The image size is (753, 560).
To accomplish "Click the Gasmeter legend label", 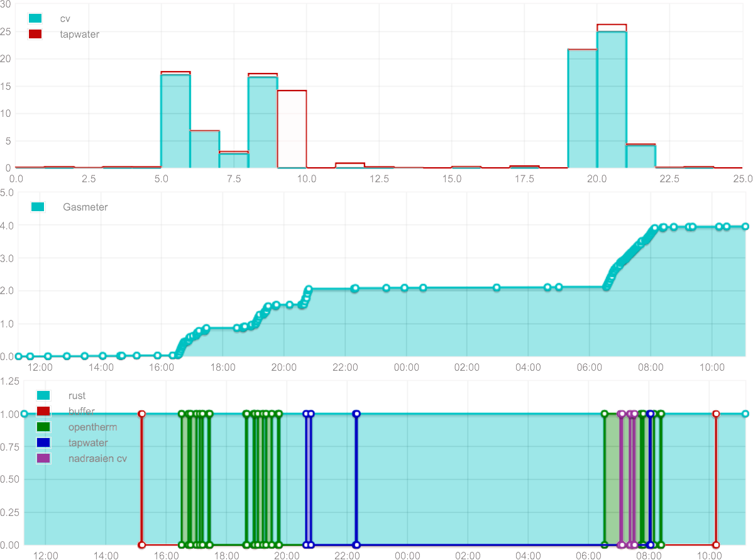I will tap(85, 207).
